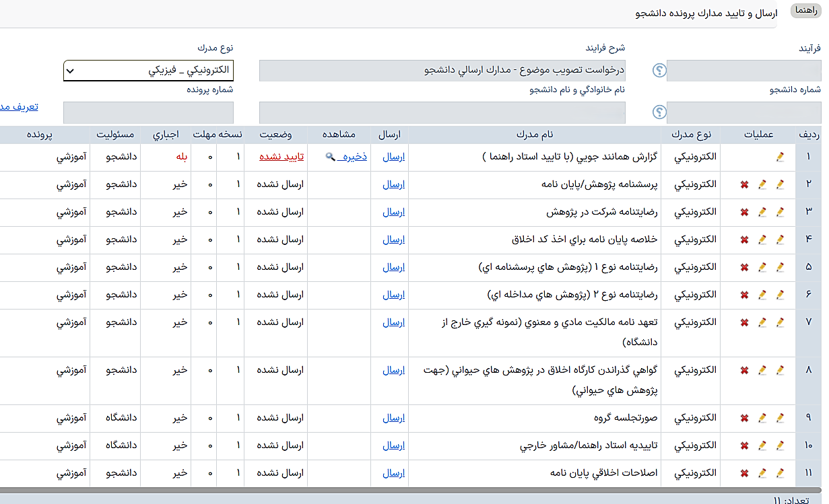This screenshot has width=829, height=504.
Task: Click pencil icon nearest row number ۸
Action: point(781,370)
